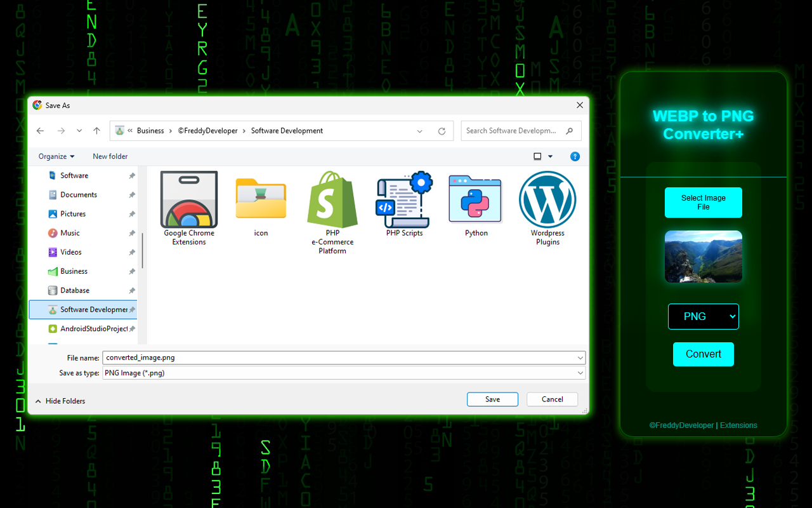The width and height of the screenshot is (812, 508).
Task: Open the PHP e-Commerce Platform folder
Action: (x=332, y=213)
